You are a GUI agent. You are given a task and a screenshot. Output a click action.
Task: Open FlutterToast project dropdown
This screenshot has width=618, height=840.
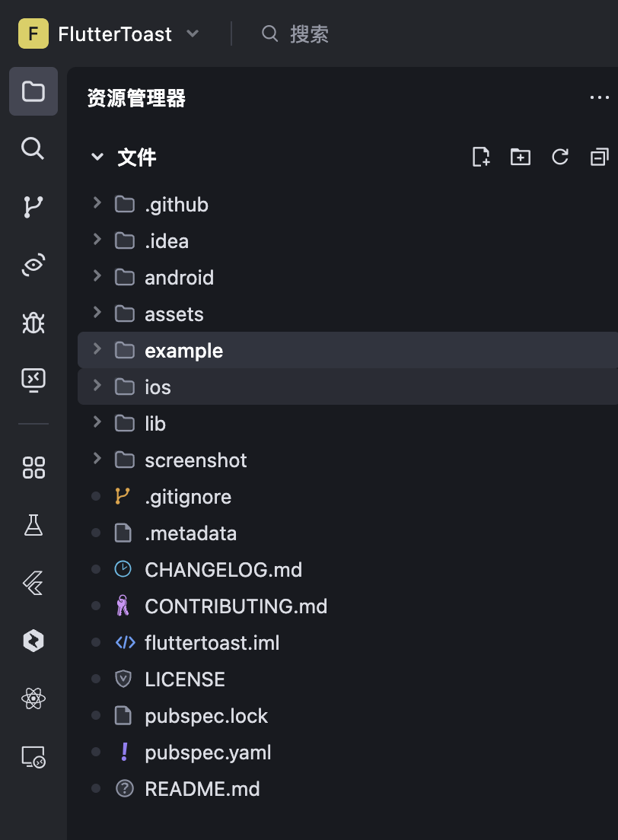(193, 33)
